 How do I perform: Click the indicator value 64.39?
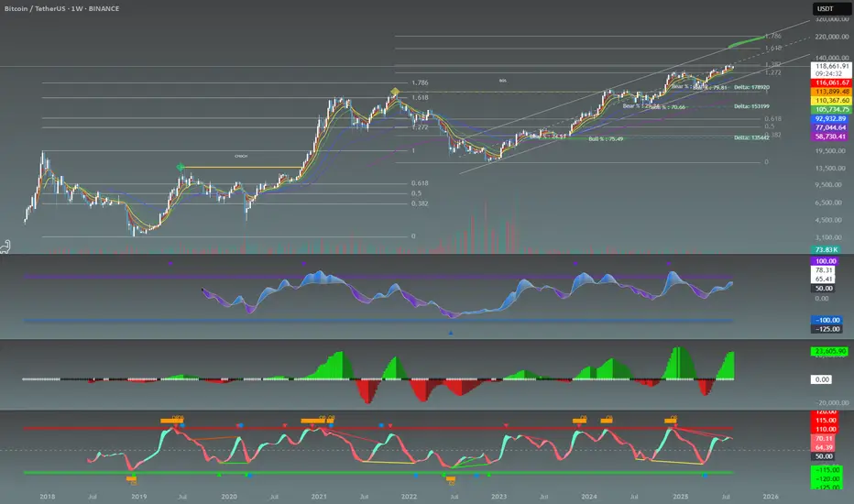point(824,447)
